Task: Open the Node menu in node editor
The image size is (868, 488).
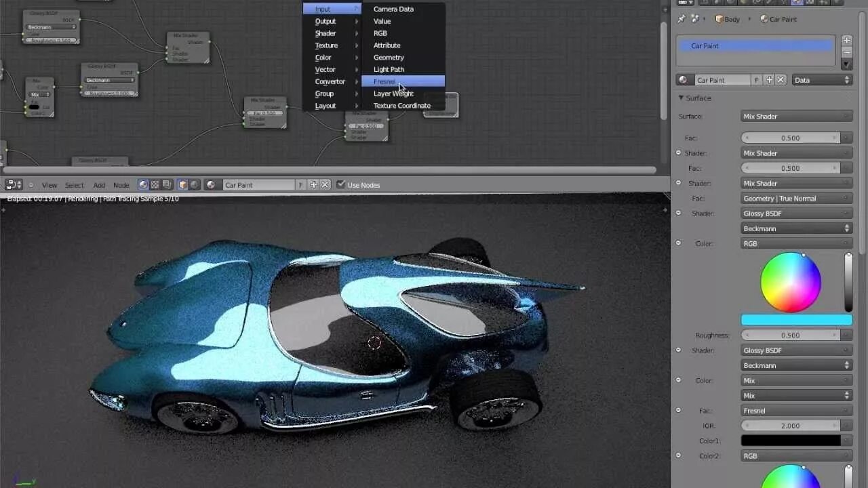Action: coord(121,185)
